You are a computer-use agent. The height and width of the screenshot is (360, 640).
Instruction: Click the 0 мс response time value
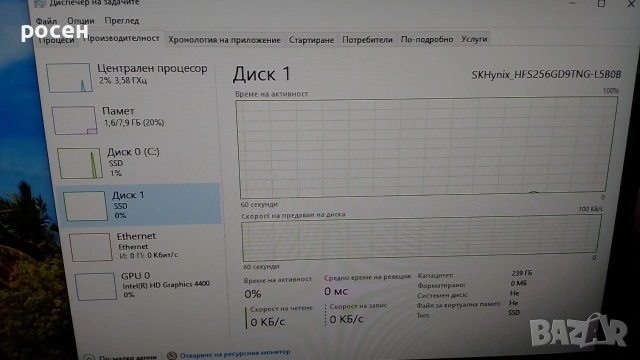[336, 291]
